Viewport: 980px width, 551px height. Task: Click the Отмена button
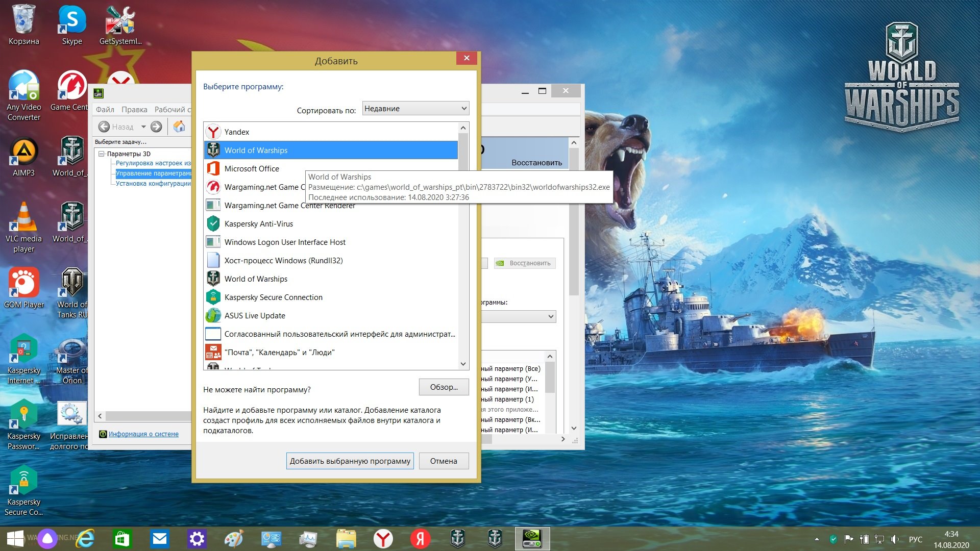tap(444, 461)
